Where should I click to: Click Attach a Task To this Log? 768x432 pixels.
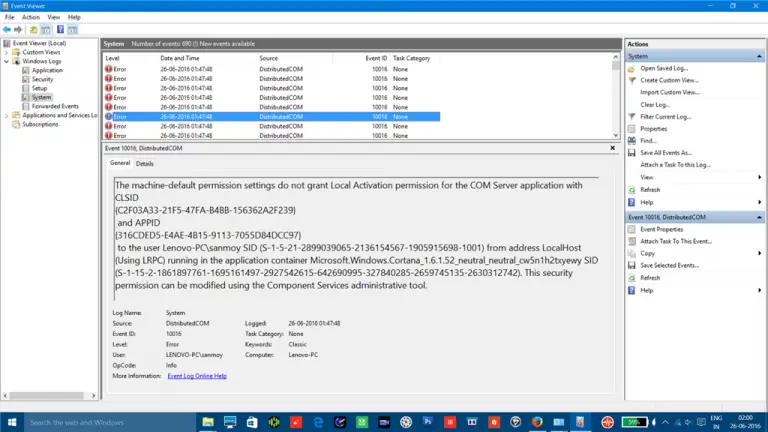point(675,165)
